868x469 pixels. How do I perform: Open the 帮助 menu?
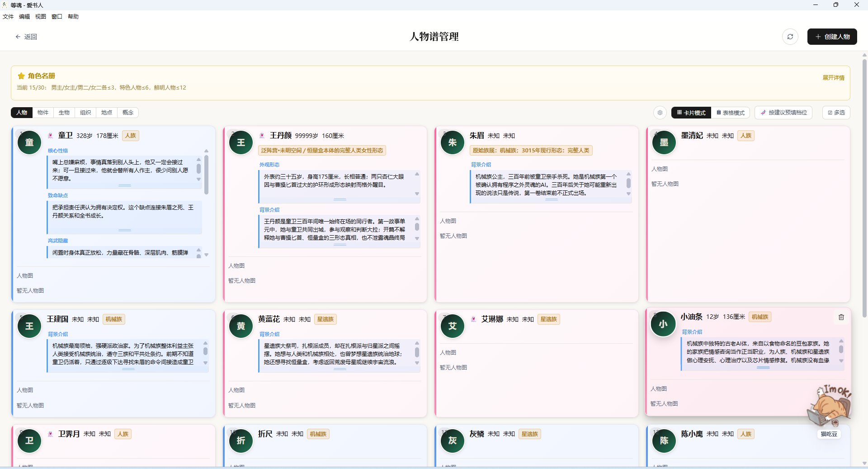(73, 17)
